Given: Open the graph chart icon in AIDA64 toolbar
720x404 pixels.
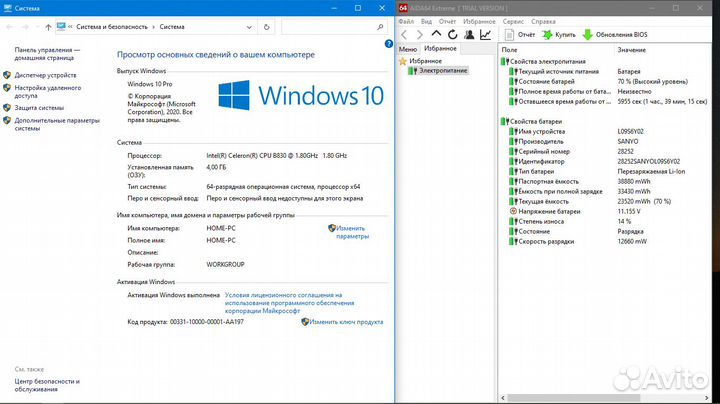Looking at the screenshot, I should click(x=485, y=34).
